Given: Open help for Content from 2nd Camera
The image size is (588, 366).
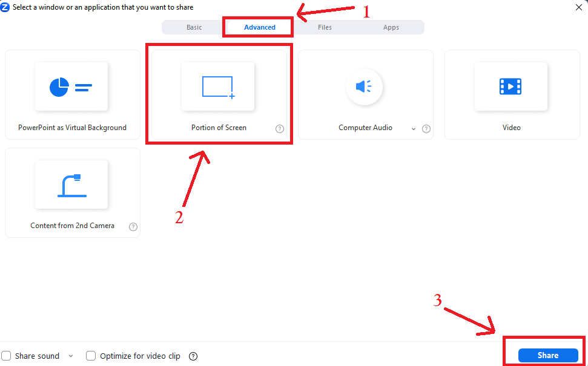Looking at the screenshot, I should (133, 227).
